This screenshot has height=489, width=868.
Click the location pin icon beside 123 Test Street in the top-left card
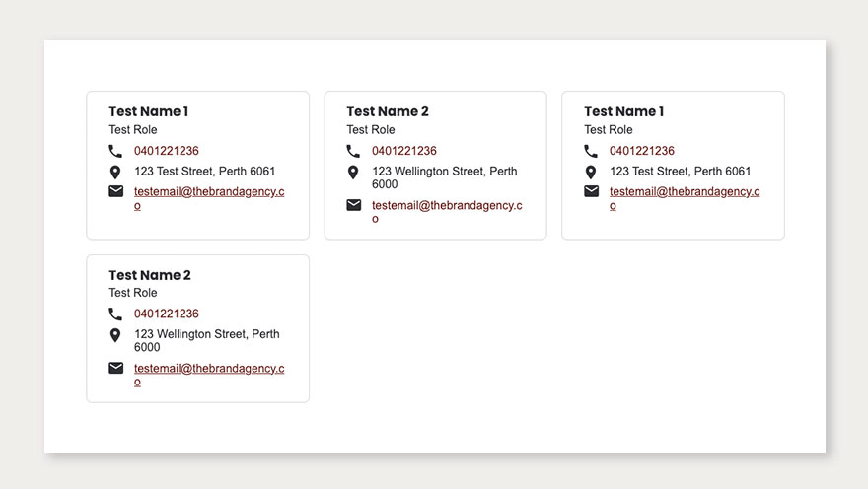click(116, 172)
